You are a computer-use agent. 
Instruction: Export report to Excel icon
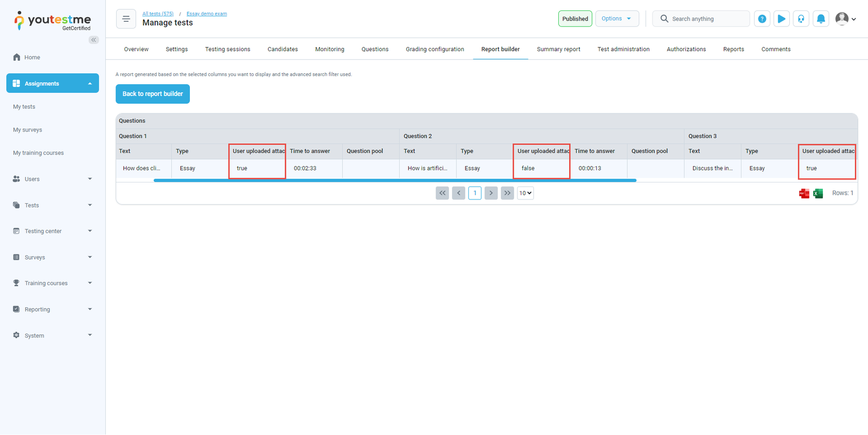[x=818, y=193]
